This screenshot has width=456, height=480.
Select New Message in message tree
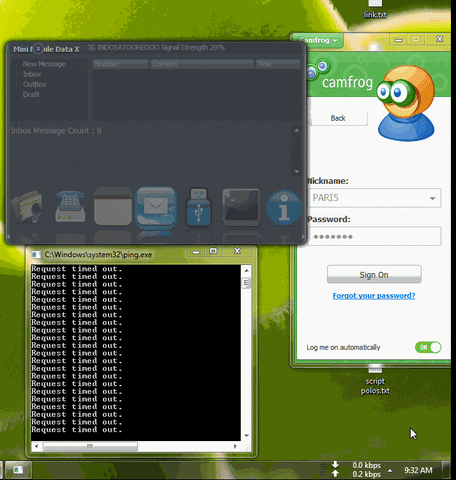(44, 64)
